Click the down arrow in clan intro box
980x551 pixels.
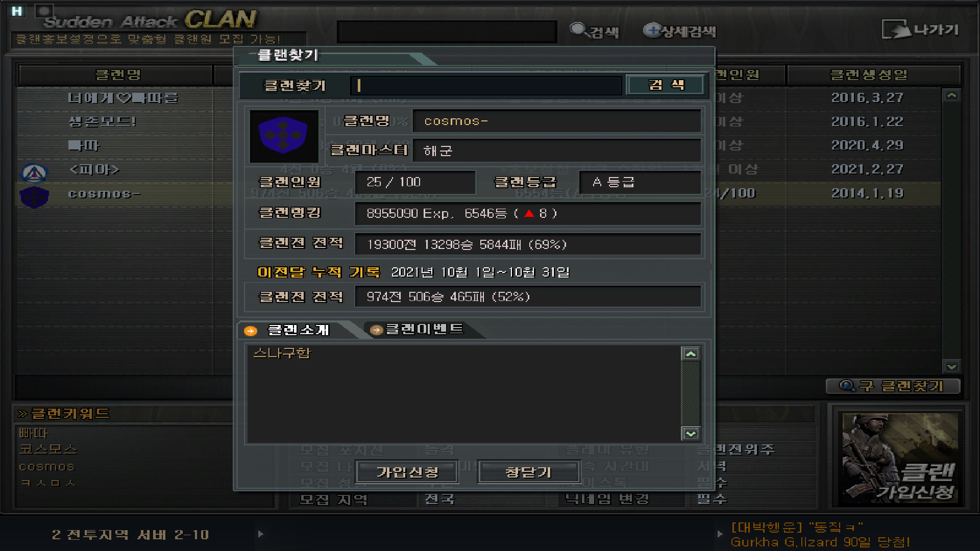point(691,434)
